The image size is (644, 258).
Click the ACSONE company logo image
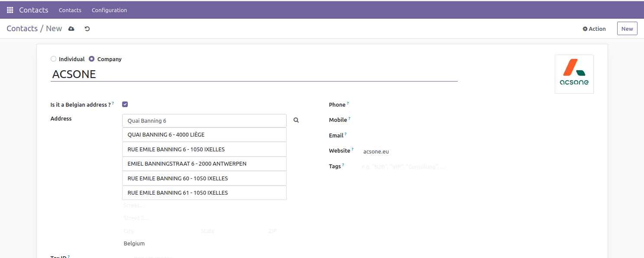(574, 74)
